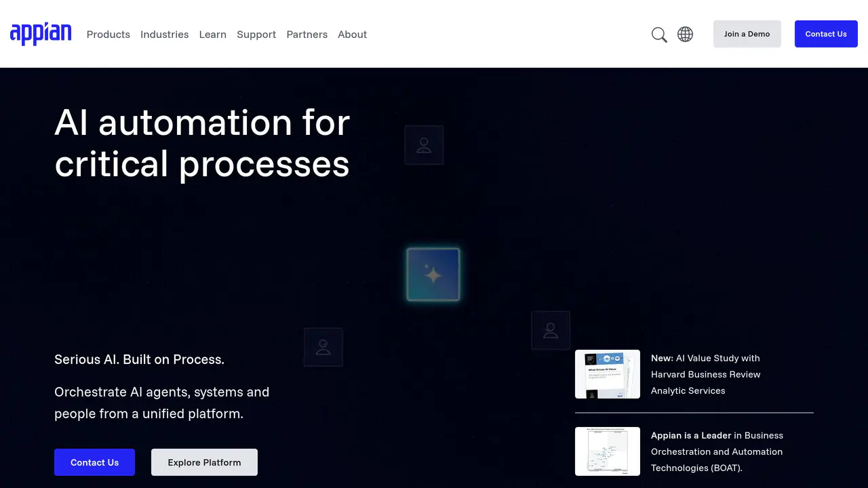Open the Industries menu

165,35
